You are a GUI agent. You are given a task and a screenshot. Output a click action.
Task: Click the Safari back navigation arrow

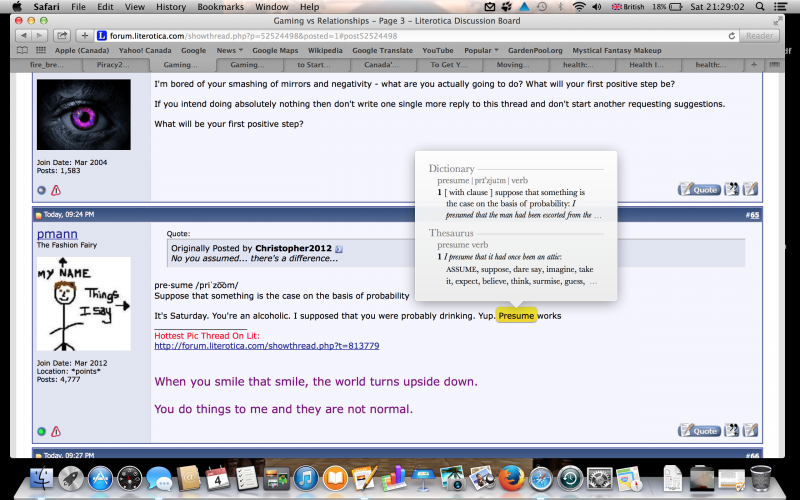pyautogui.click(x=22, y=35)
